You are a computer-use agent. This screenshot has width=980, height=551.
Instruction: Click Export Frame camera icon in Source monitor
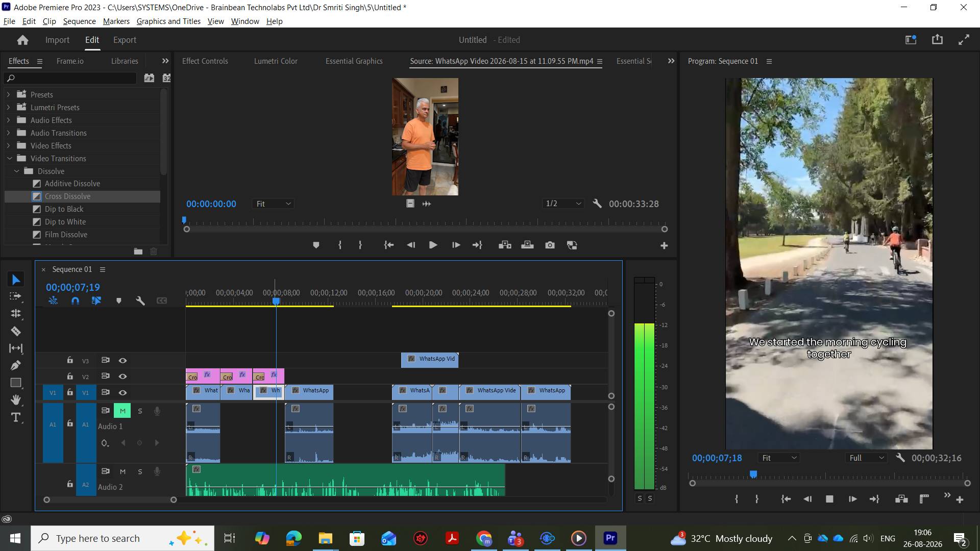tap(550, 245)
